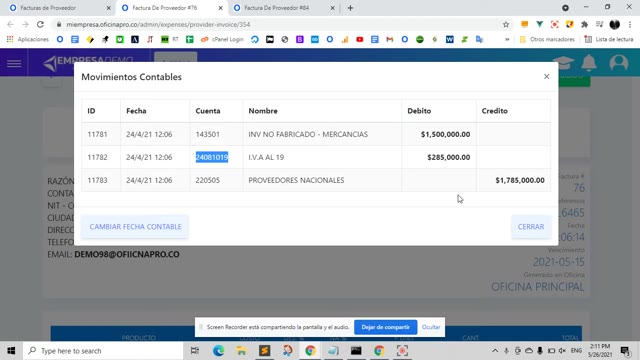This screenshot has width=640, height=360.
Task: Click the taskbar search box
Action: click(x=103, y=351)
